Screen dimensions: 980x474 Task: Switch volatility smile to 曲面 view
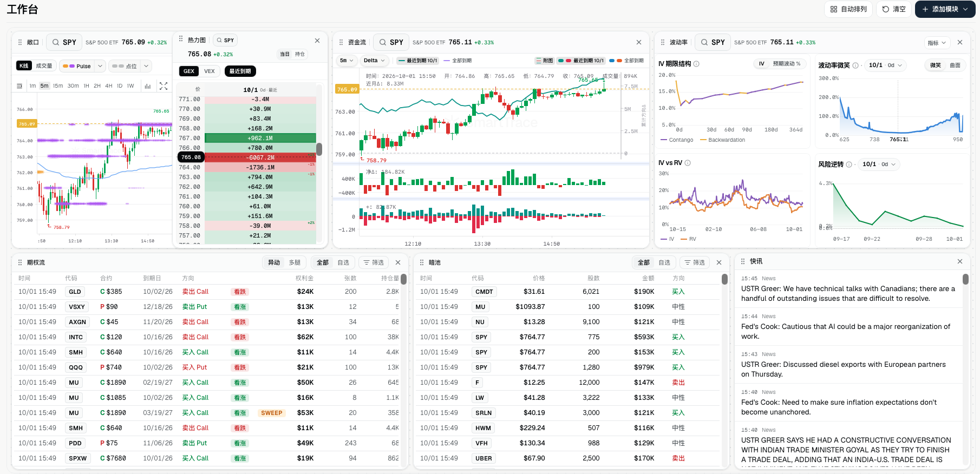(955, 65)
